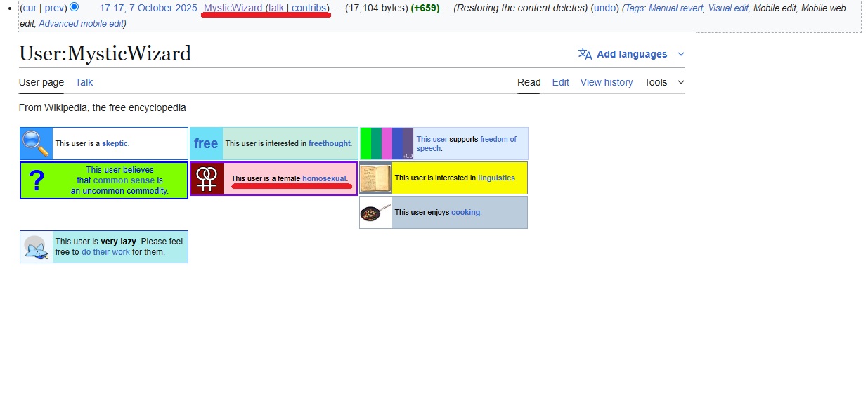Open MysticWizard user link in history row
868x403 pixels.
click(x=233, y=8)
